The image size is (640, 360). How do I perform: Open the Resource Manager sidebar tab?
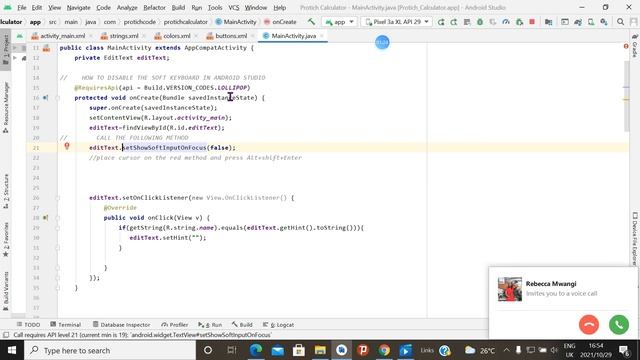6,107
